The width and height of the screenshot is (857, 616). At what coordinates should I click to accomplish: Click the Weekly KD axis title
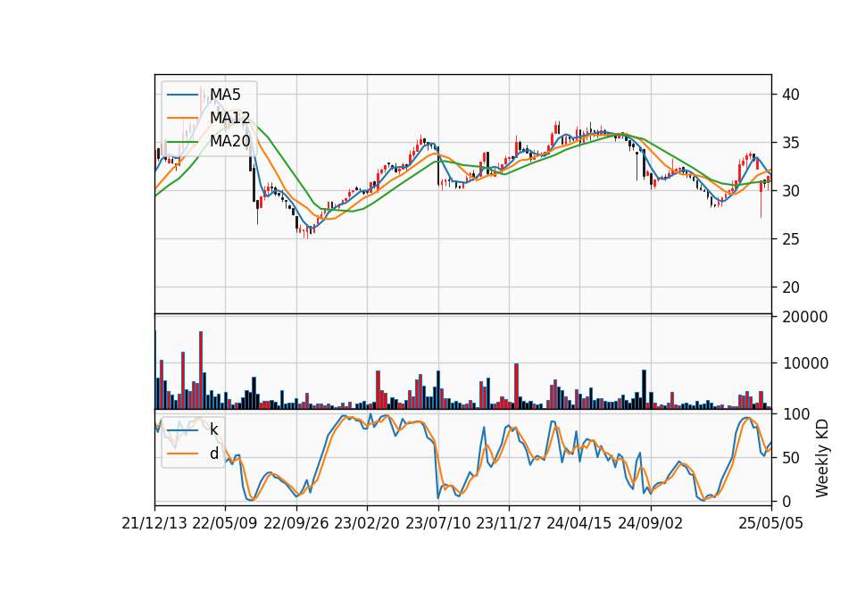coord(822,458)
